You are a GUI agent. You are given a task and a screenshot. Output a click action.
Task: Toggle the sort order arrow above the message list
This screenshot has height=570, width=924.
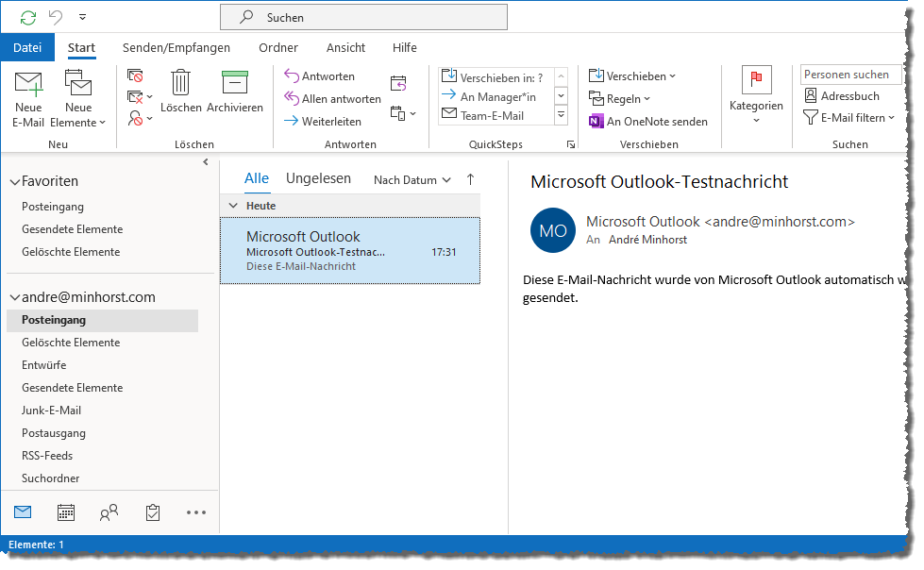click(469, 178)
